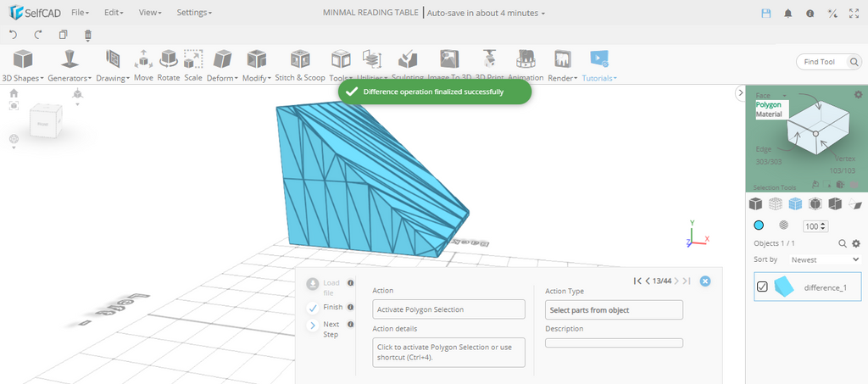Click the save floppy disk icon
This screenshot has width=868, height=384.
[x=766, y=14]
